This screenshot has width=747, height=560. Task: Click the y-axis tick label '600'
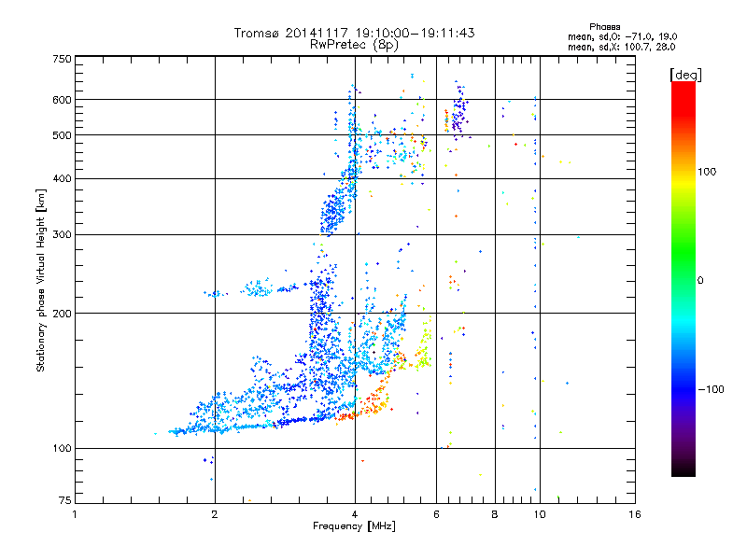tap(62, 100)
